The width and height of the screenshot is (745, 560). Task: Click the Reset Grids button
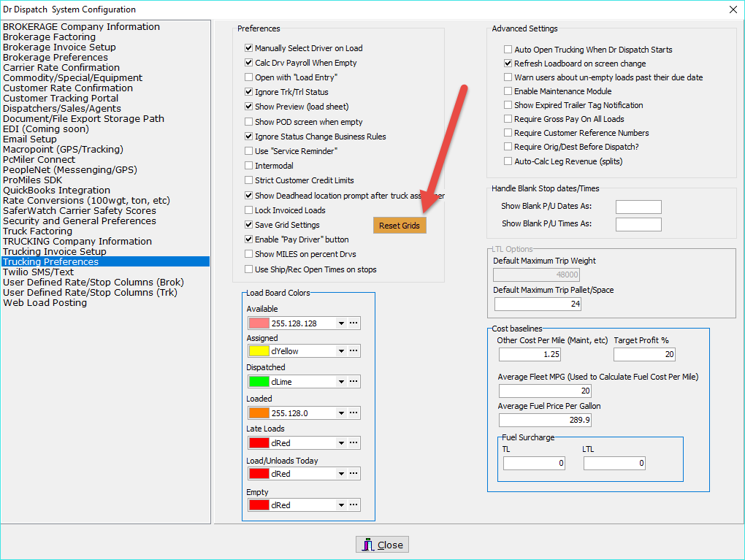pos(400,226)
